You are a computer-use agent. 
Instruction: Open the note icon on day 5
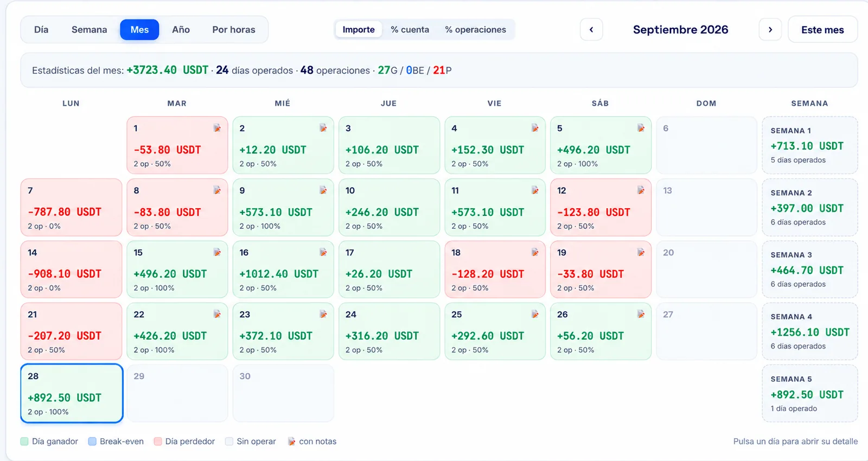(x=641, y=128)
